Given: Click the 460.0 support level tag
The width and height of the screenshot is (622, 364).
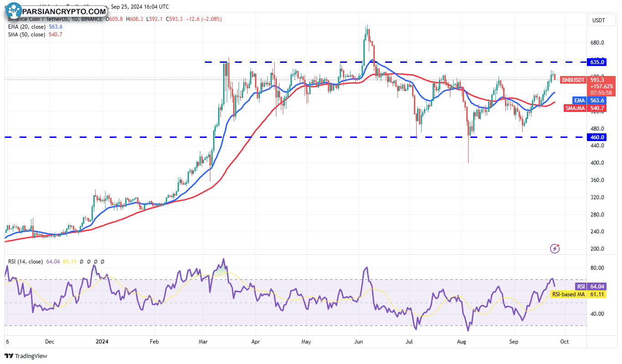Looking at the screenshot, I should pos(597,137).
